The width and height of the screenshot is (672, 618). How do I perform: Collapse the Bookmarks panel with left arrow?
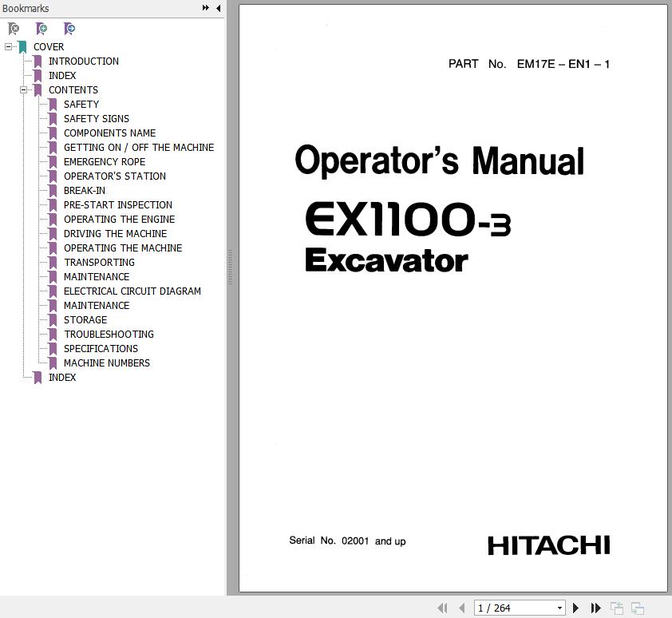pyautogui.click(x=218, y=8)
